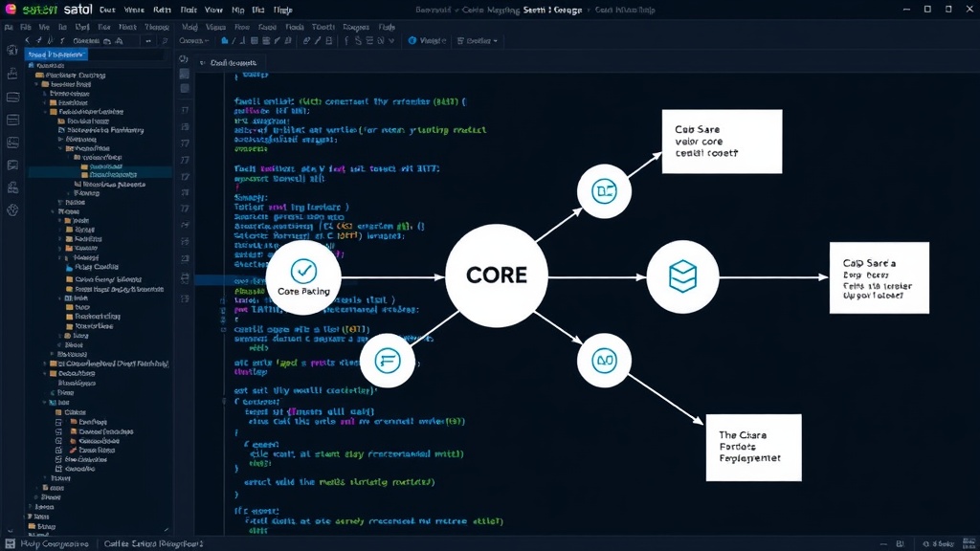Select the large CORE node in the diagram
The image size is (980, 551).
pyautogui.click(x=497, y=275)
